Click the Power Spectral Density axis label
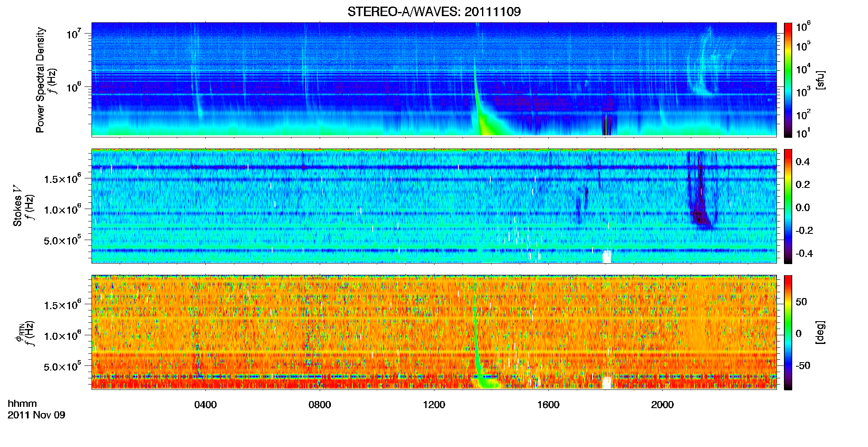Image resolution: width=868 pixels, height=447 pixels. pos(40,80)
